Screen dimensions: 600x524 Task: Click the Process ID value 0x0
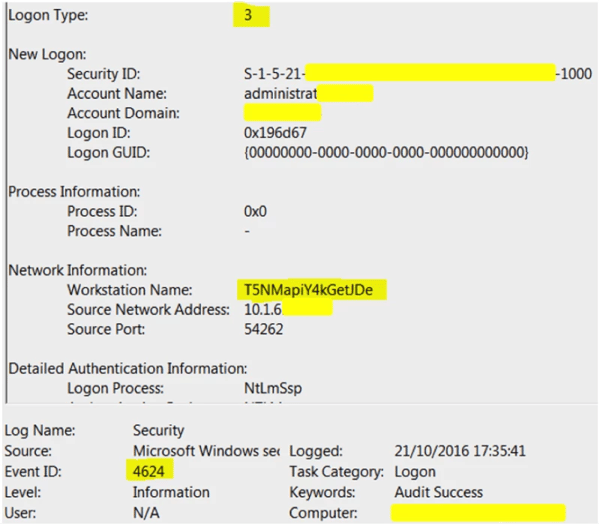[x=256, y=211]
